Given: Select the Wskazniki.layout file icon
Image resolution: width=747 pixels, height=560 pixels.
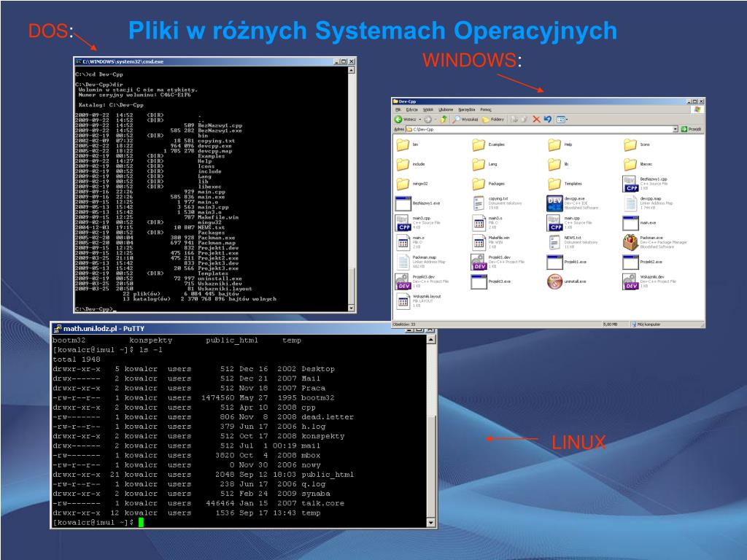Looking at the screenshot, I should tap(403, 301).
